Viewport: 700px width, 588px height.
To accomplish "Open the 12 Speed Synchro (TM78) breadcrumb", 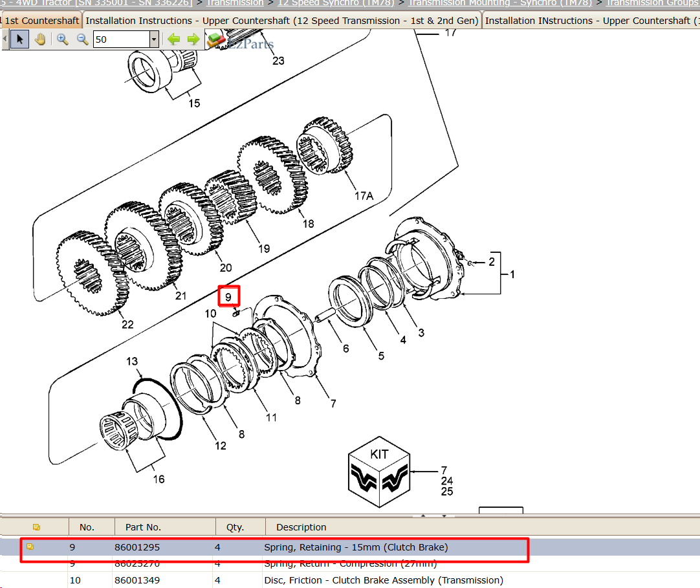I will click(x=336, y=3).
